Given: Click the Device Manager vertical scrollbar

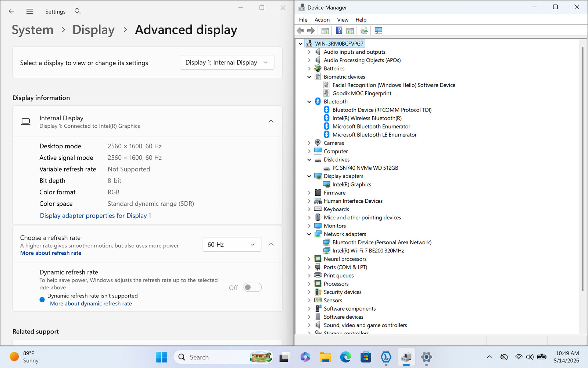Looking at the screenshot, I should tap(583, 169).
